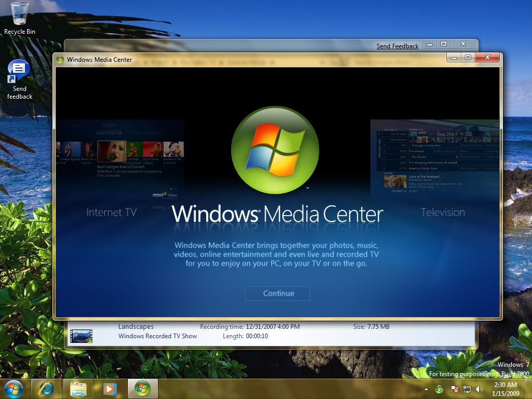The image size is (532, 399).
Task: Click the Chicago vs New York guide entry
Action: tap(426, 145)
